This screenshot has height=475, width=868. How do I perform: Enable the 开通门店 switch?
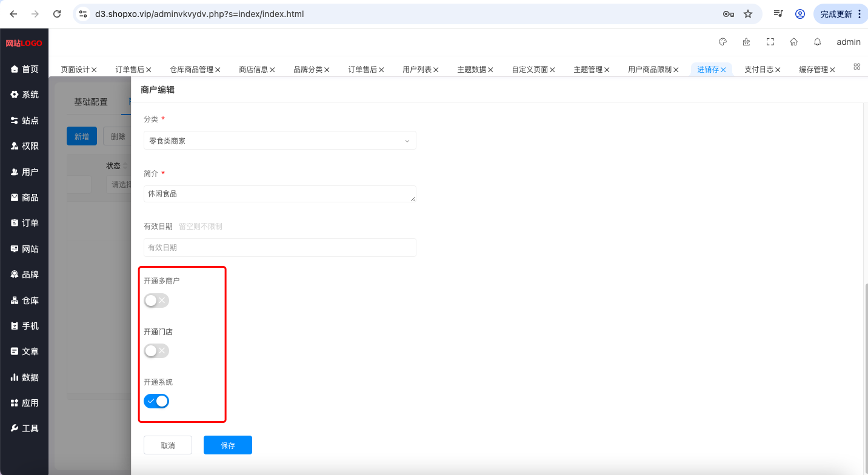pos(156,351)
